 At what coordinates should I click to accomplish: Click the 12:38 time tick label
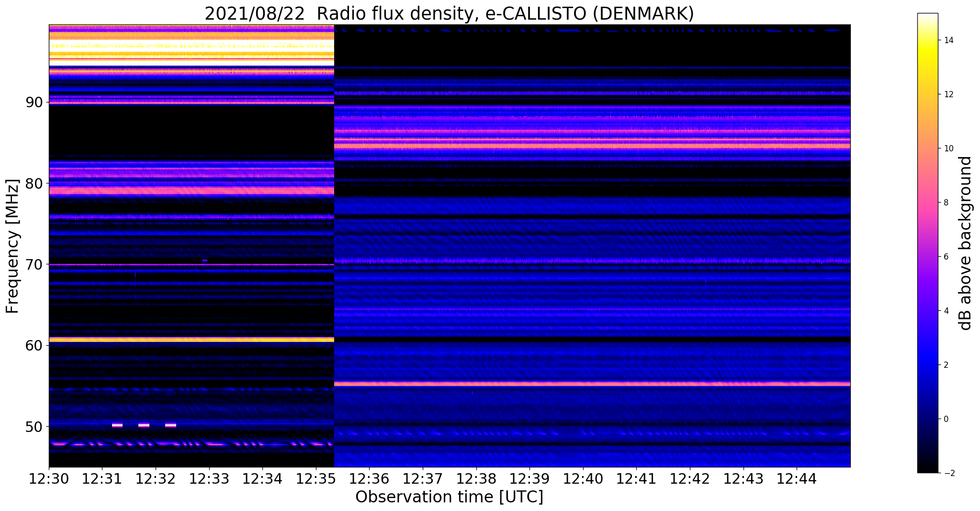pyautogui.click(x=476, y=478)
